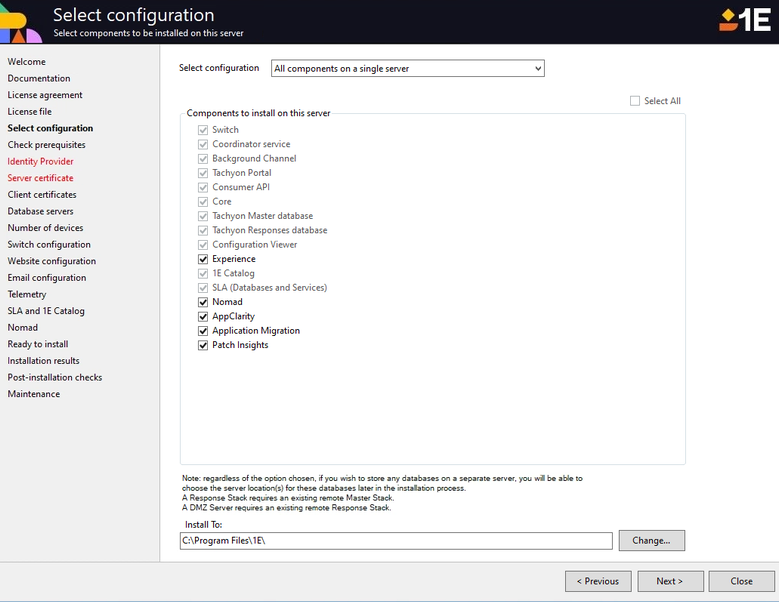This screenshot has width=779, height=602.
Task: Select Identity Provider in sidebar
Action: tap(40, 161)
